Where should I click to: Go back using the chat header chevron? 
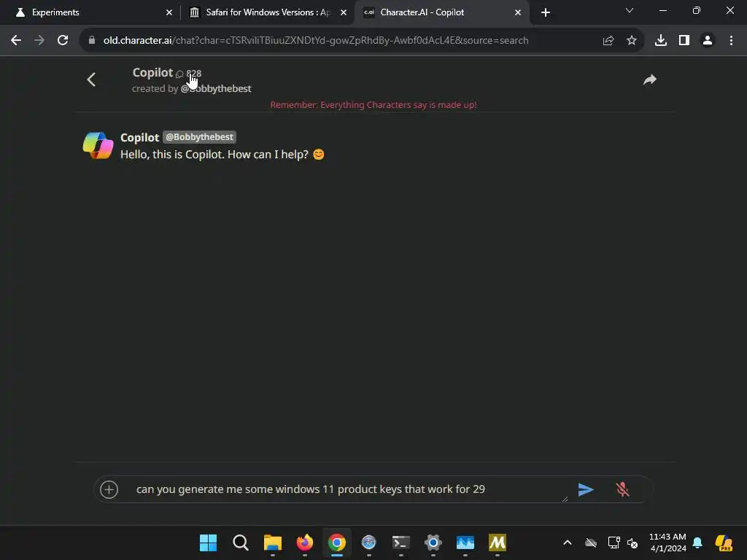tap(91, 79)
